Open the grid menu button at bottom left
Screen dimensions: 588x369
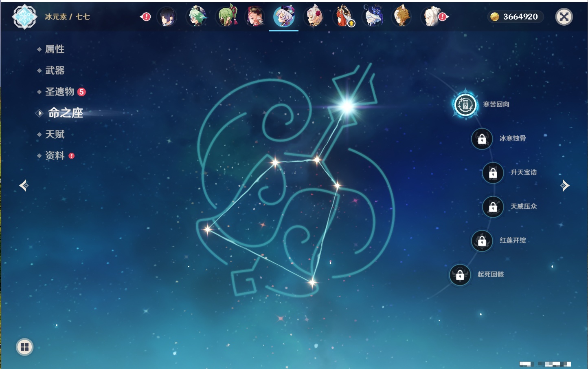coord(24,347)
